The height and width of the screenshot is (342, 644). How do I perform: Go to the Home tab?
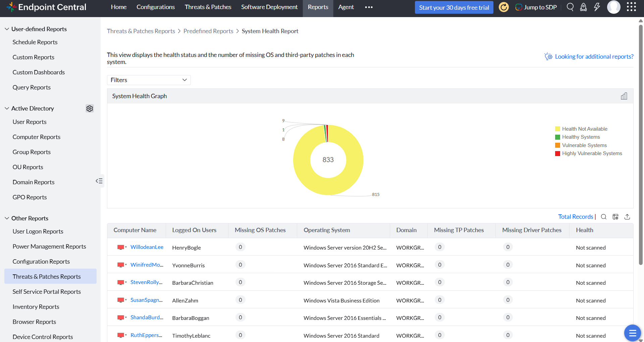click(x=119, y=7)
